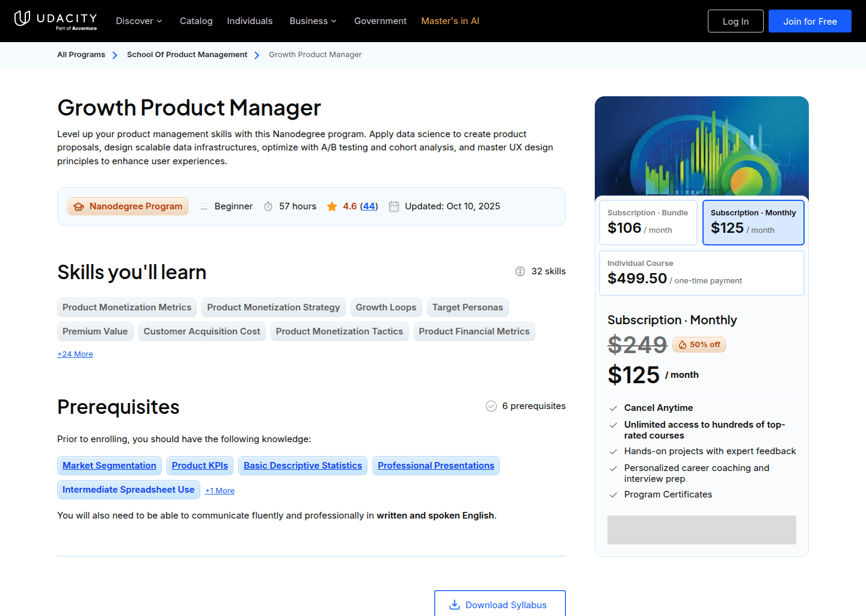Click the clock icon next to 57 hours
This screenshot has height=616, width=866.
(x=268, y=206)
